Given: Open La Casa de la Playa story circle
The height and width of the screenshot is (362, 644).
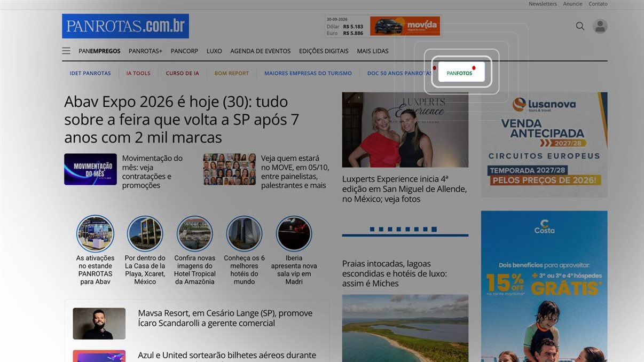Looking at the screenshot, I should (x=145, y=233).
